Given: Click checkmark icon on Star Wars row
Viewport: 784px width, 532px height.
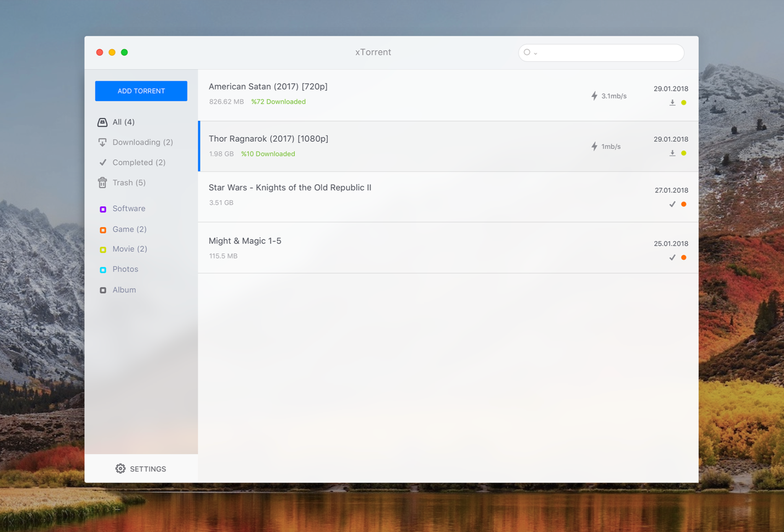Looking at the screenshot, I should (x=672, y=204).
